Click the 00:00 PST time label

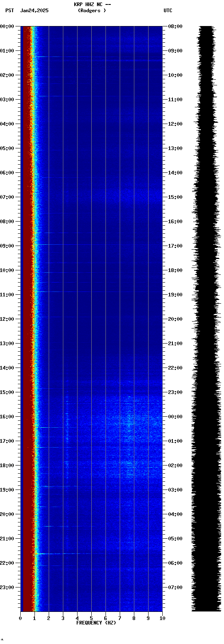pos(7,26)
